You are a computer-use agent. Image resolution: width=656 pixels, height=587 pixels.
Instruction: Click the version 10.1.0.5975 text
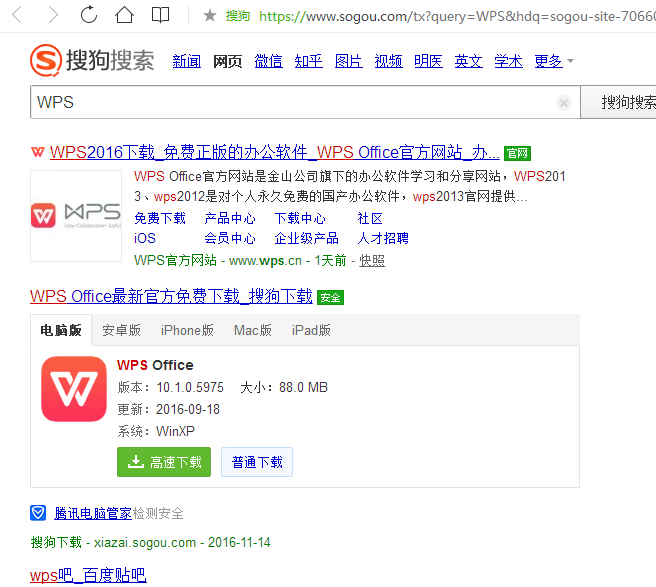(x=190, y=387)
